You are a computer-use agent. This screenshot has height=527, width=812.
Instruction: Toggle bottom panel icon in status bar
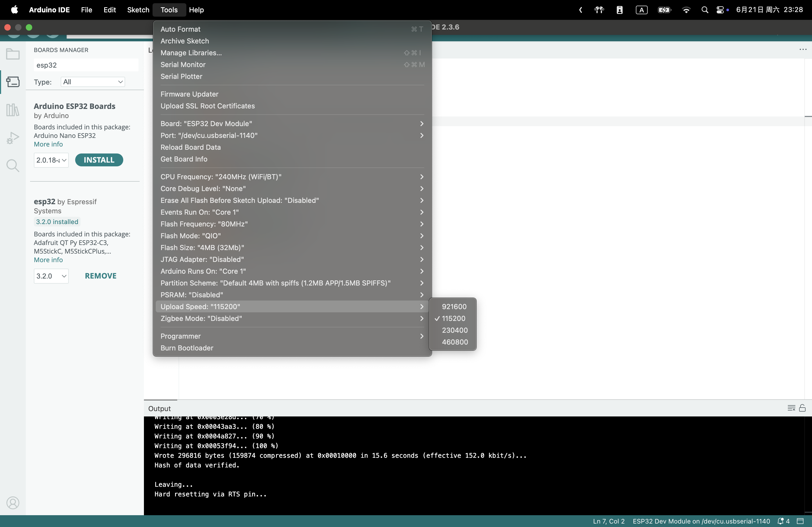point(800,521)
